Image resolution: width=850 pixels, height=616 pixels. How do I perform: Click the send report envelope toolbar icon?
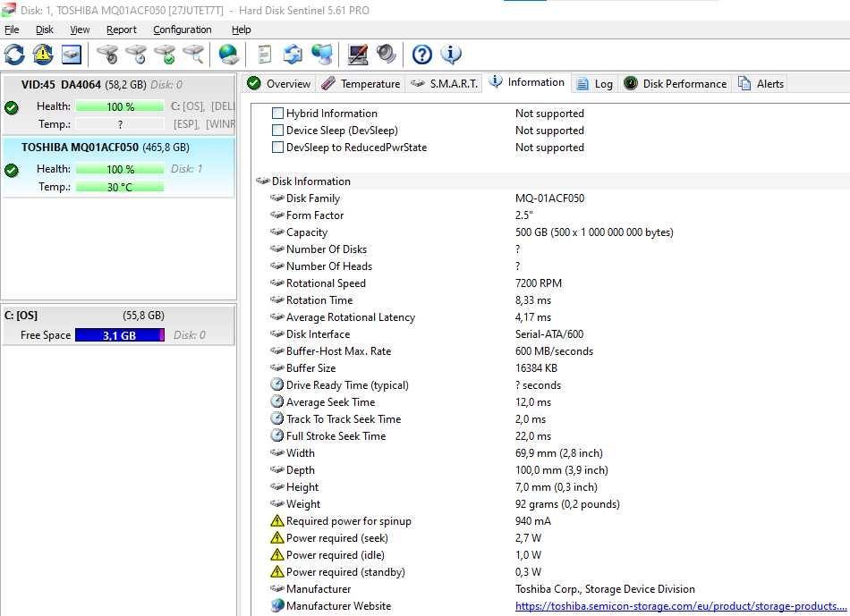pyautogui.click(x=293, y=55)
